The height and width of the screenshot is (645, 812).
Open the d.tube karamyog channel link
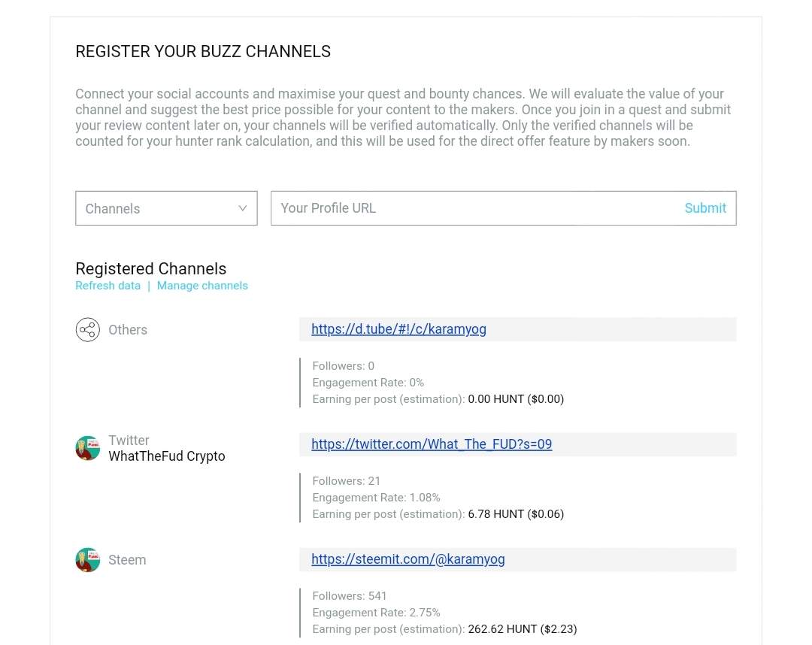point(398,329)
